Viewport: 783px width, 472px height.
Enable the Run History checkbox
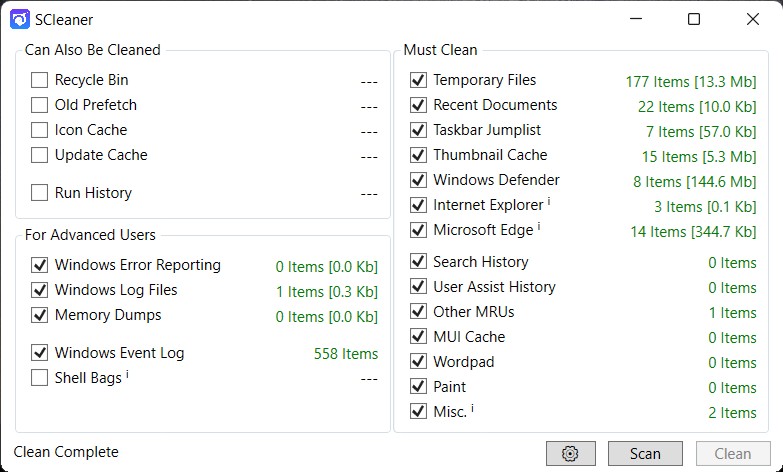(39, 193)
